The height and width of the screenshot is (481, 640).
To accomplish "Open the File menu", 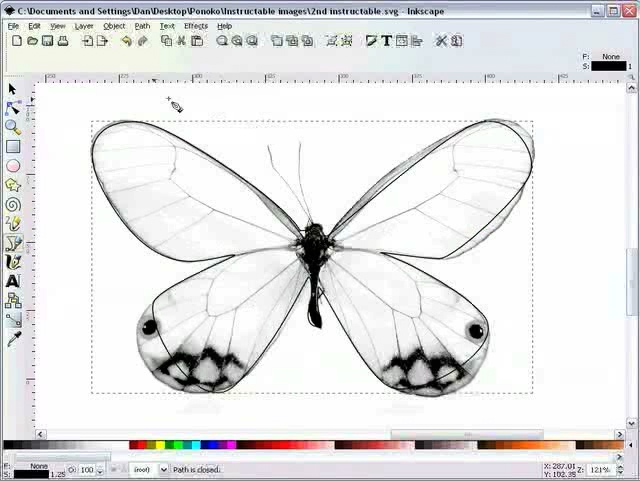I will [x=13, y=26].
